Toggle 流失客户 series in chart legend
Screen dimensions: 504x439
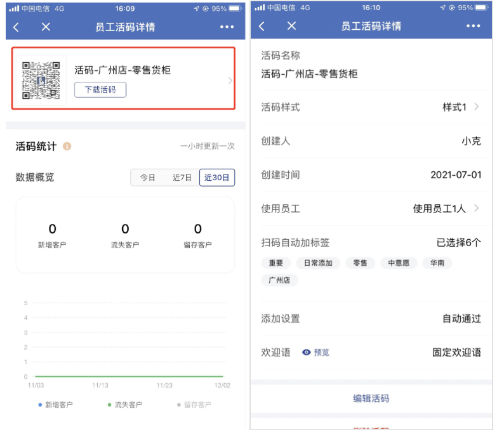tap(124, 405)
